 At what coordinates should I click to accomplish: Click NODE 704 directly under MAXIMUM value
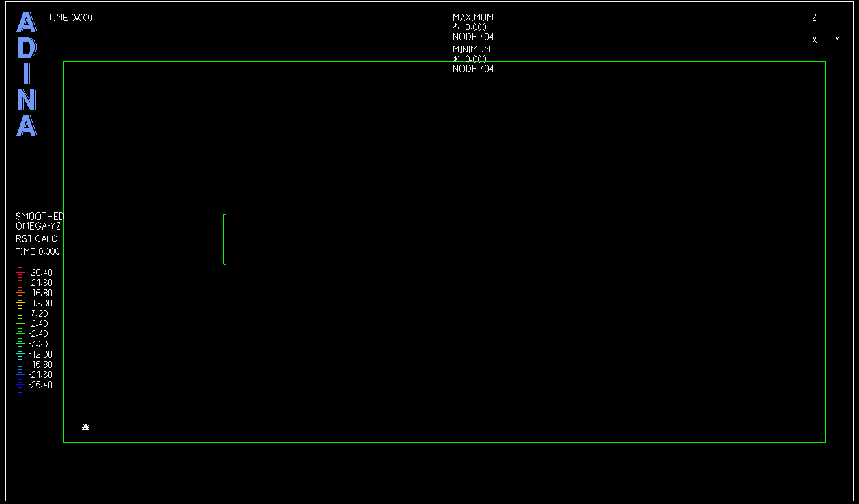[473, 37]
